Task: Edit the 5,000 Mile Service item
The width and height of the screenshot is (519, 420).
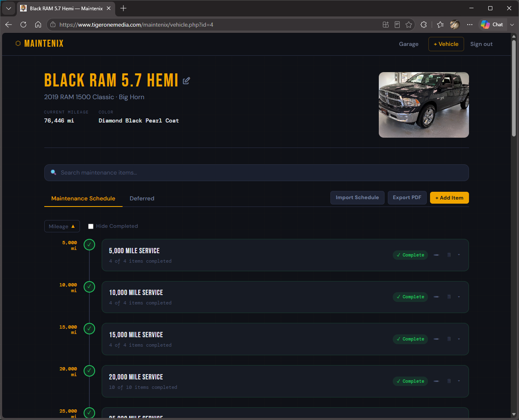Action: [x=436, y=255]
